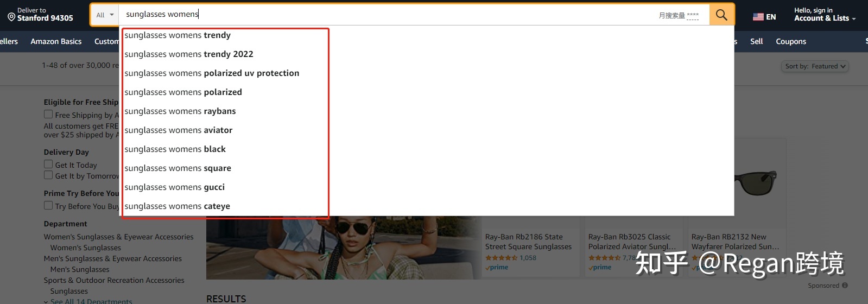Viewport: 868px width, 304px height.
Task: Click the orange search magnifier button
Action: tap(721, 15)
